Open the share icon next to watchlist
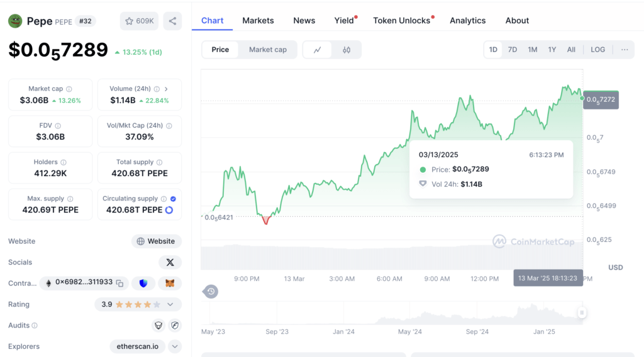644x357 pixels. (x=172, y=21)
